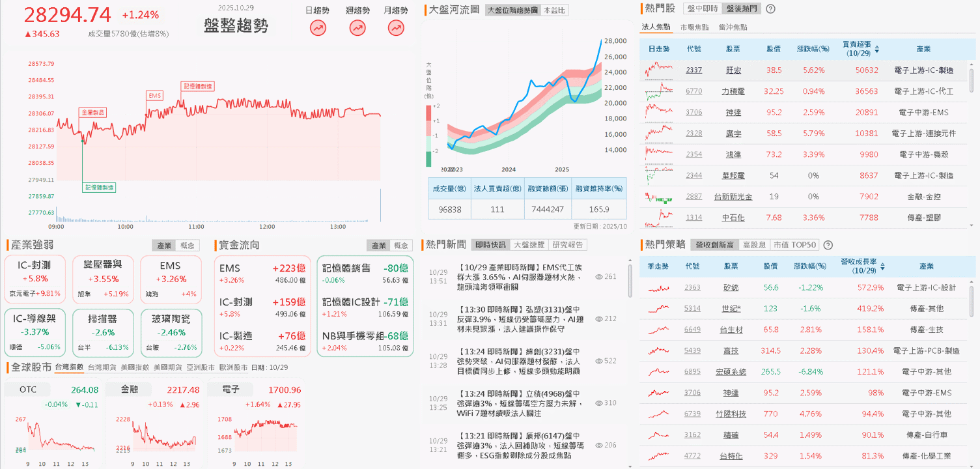Click the view-count eye icon showing 261
The width and height of the screenshot is (980, 469).
coord(599,277)
